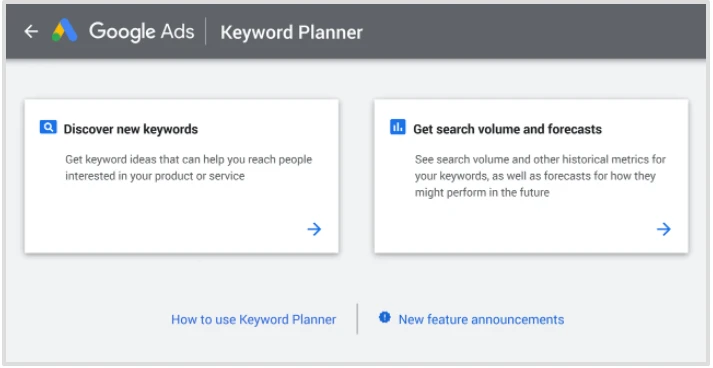This screenshot has width=713, height=368.
Task: Click the Google Ads title text
Action: coord(142,32)
